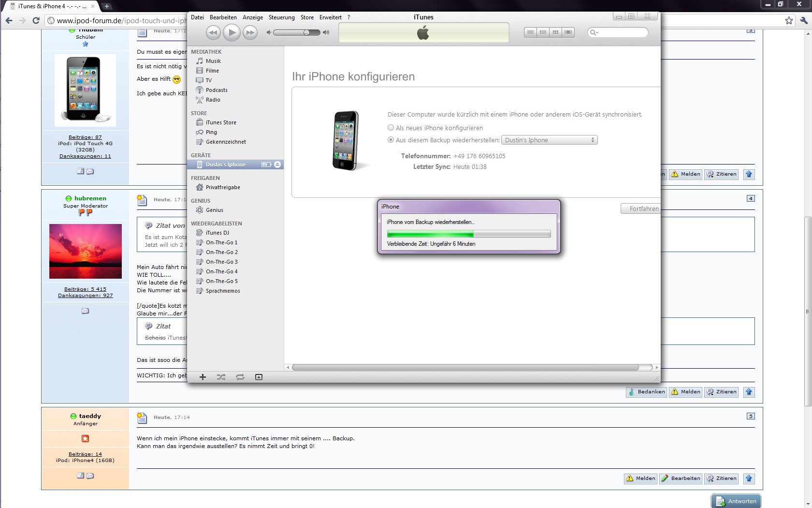Toggle the shuffle button at iTunes bottom
The image size is (812, 508).
pyautogui.click(x=221, y=377)
